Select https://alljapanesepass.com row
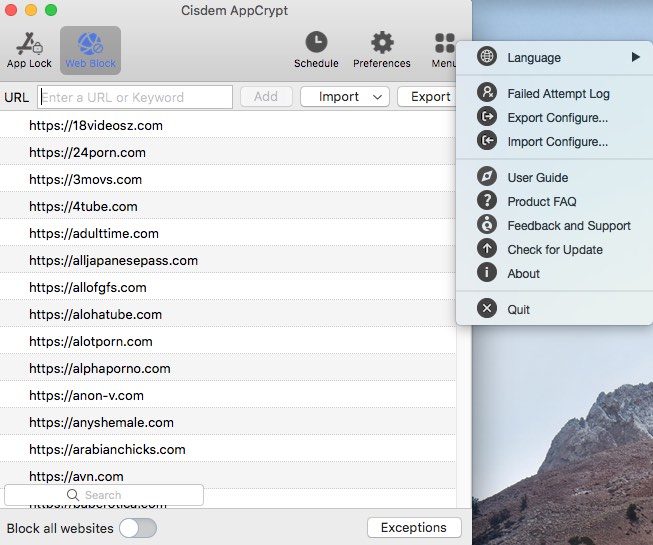This screenshot has width=653, height=545. [x=227, y=261]
